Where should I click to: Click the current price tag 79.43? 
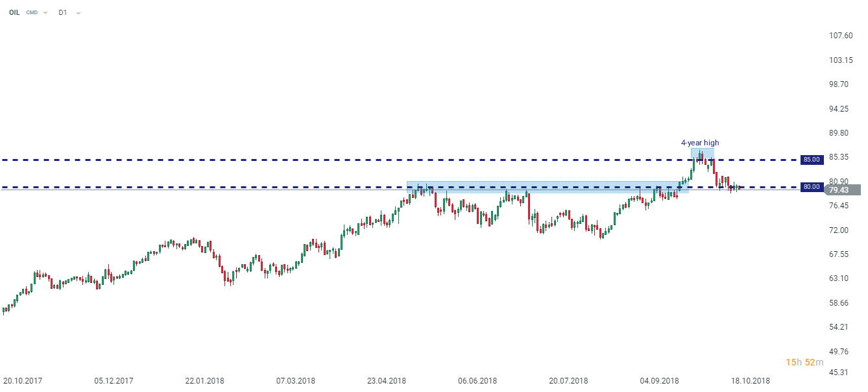[x=840, y=190]
